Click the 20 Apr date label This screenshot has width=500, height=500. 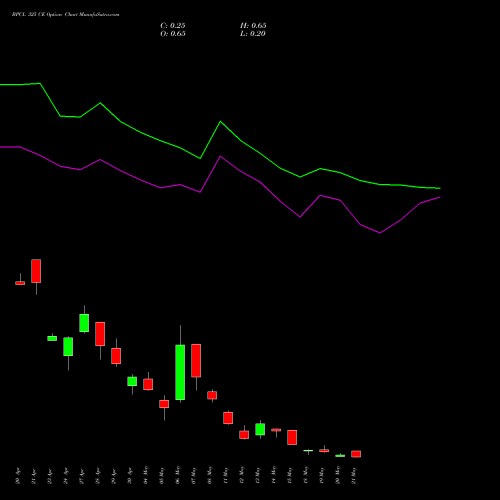[x=18, y=477]
